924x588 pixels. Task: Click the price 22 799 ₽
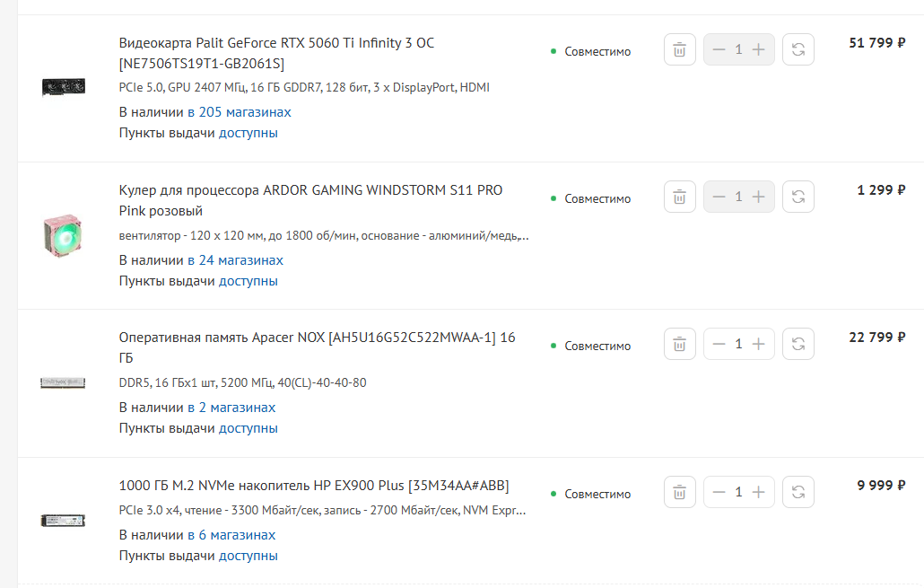point(876,338)
